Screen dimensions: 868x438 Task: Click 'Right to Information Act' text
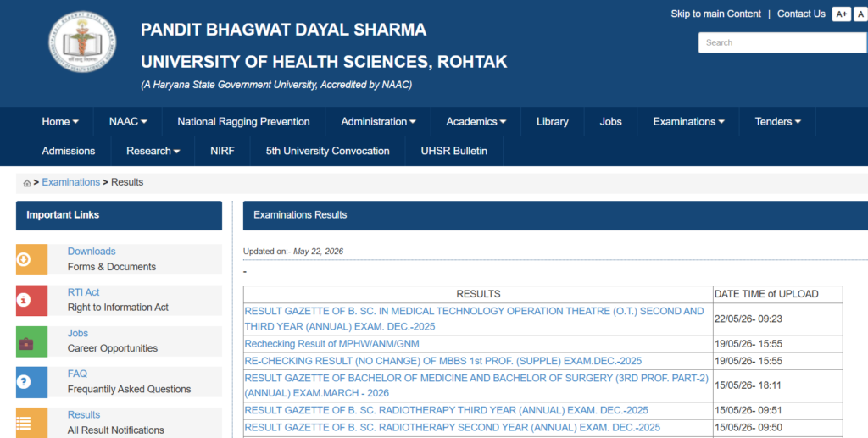point(118,308)
